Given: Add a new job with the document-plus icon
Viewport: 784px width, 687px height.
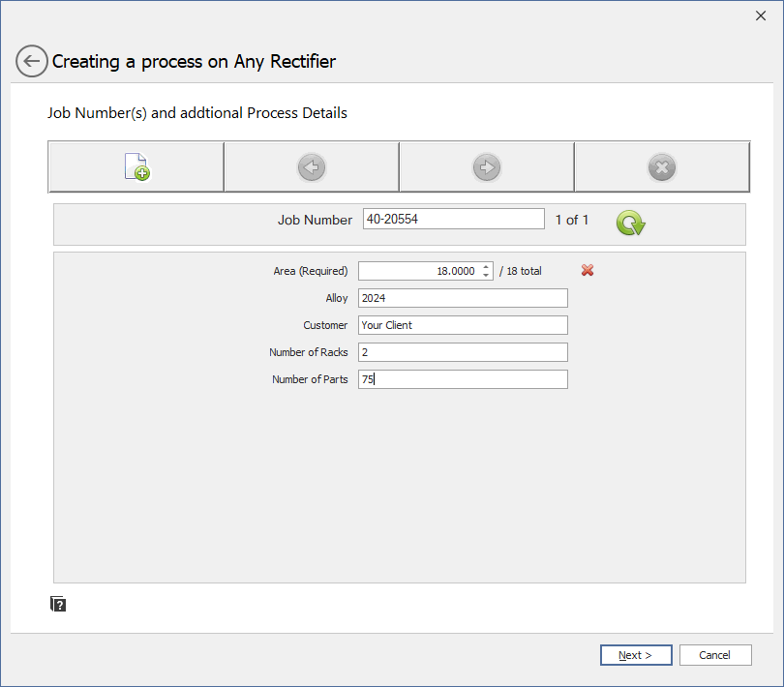Looking at the screenshot, I should (x=136, y=167).
